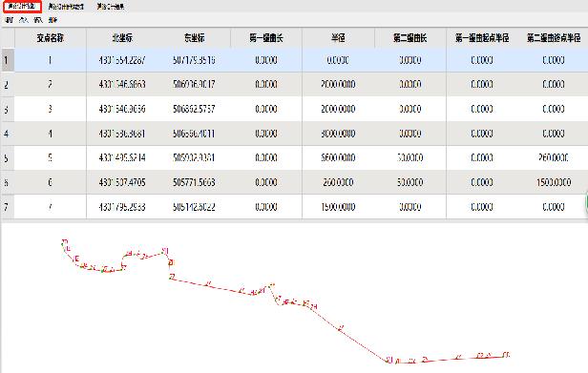The width and height of the screenshot is (588, 373).
Task: Click the 半径 cell 0.0000 in row 1
Action: [x=338, y=60]
